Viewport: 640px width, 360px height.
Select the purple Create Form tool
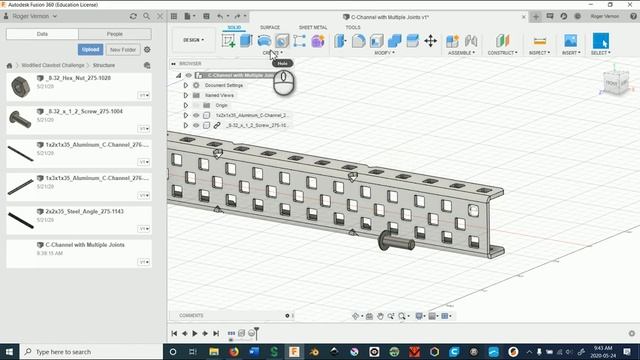[318, 41]
